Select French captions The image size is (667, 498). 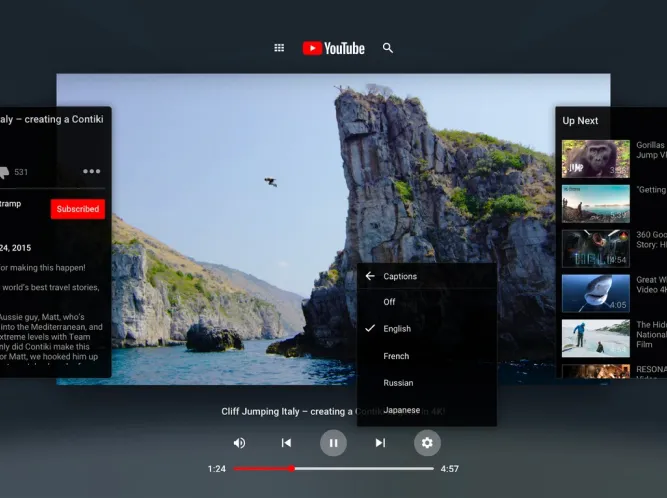pos(427,356)
